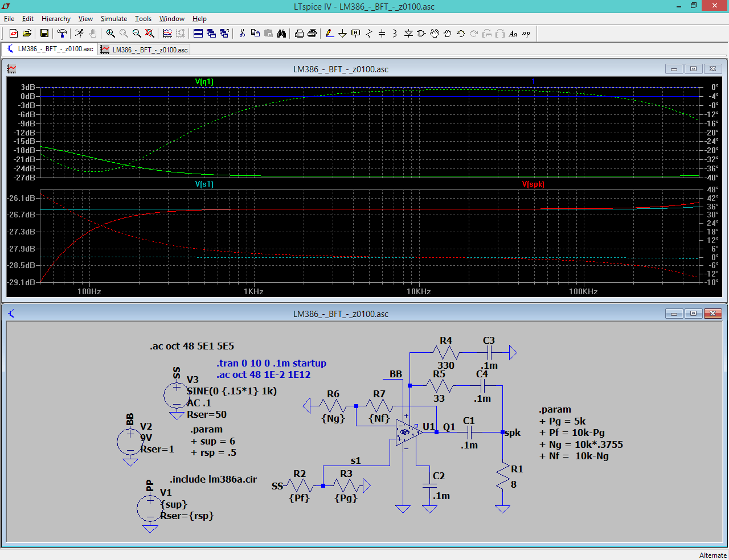Open a file with the folder icon
729x560 pixels.
tap(27, 34)
